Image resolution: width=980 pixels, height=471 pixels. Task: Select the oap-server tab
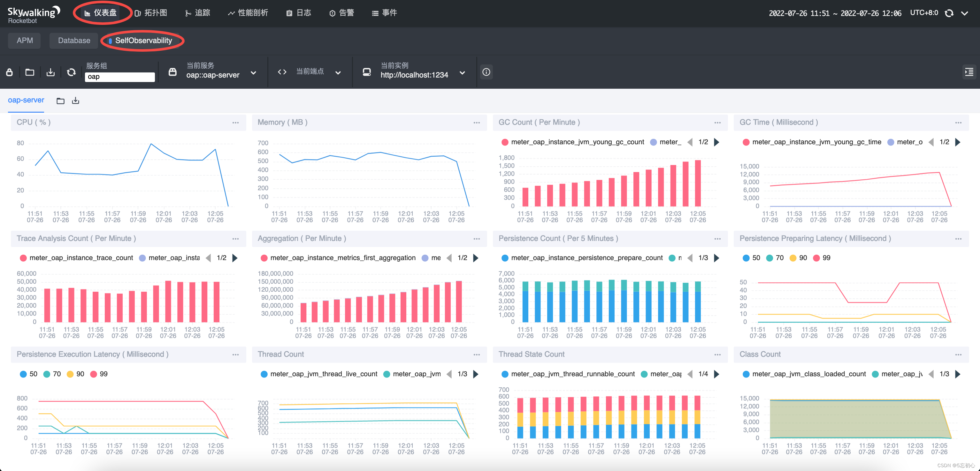tap(26, 100)
